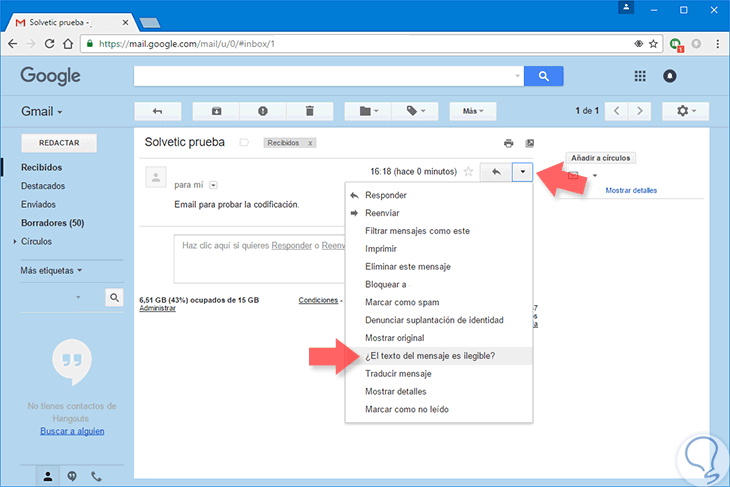This screenshot has width=730, height=487.
Task: Choose Mostrar detalles in the dropdown menu
Action: click(439, 392)
